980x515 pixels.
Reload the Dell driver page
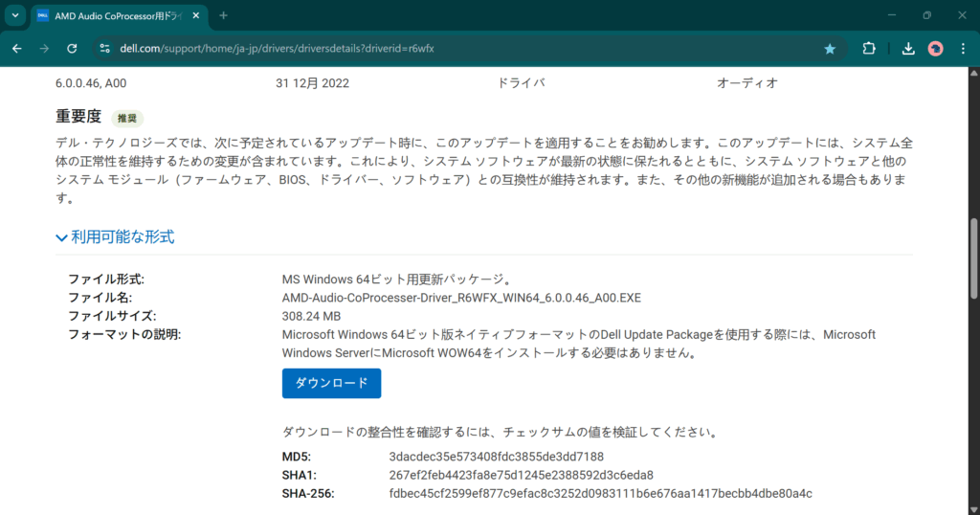(72, 49)
